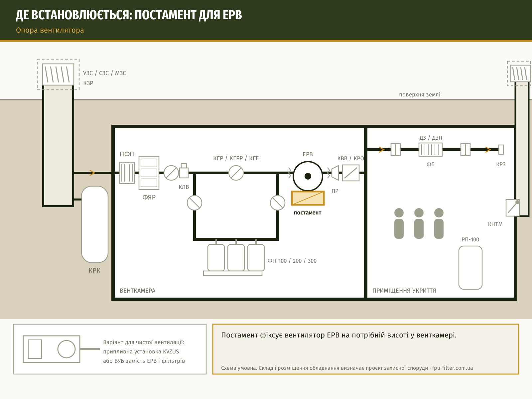
Task: Select the 'ФЯР' label
Action: (149, 198)
